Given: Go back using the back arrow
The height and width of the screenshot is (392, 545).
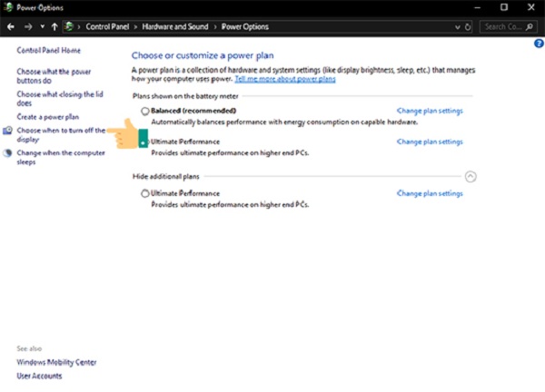Looking at the screenshot, I should pyautogui.click(x=11, y=26).
